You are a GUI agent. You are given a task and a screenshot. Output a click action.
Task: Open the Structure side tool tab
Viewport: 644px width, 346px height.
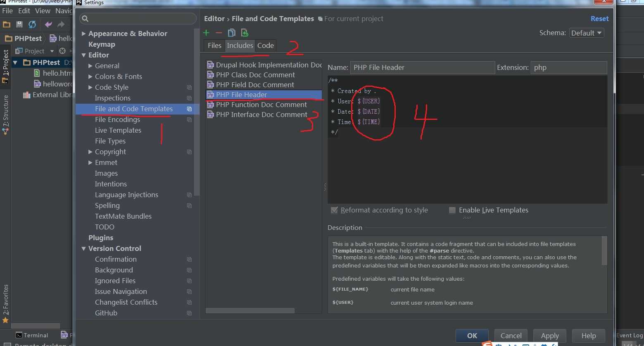click(x=5, y=115)
